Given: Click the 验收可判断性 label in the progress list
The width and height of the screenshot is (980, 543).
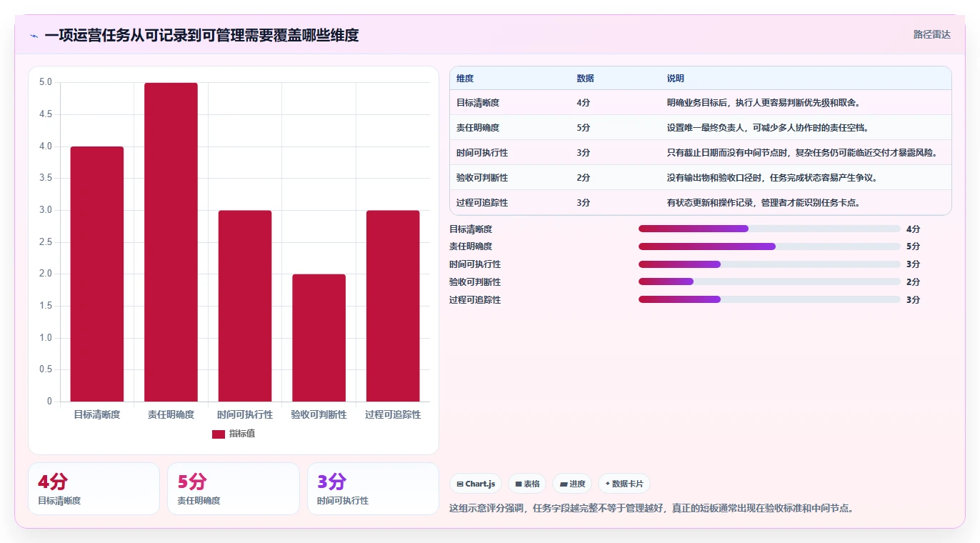Looking at the screenshot, I should [x=475, y=282].
